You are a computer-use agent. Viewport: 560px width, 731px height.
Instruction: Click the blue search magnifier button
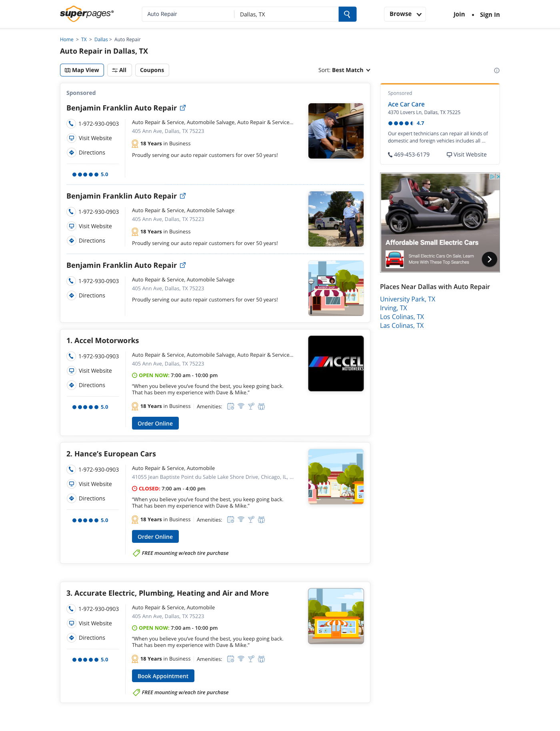(347, 14)
